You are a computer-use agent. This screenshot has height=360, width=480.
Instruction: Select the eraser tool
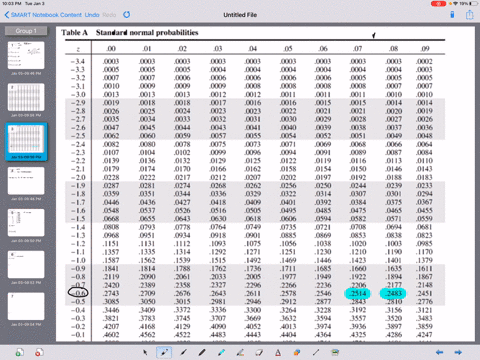[x=259, y=352]
